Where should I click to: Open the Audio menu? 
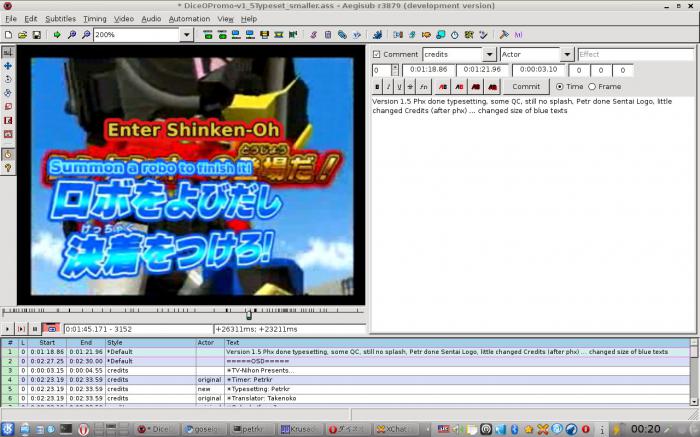151,19
